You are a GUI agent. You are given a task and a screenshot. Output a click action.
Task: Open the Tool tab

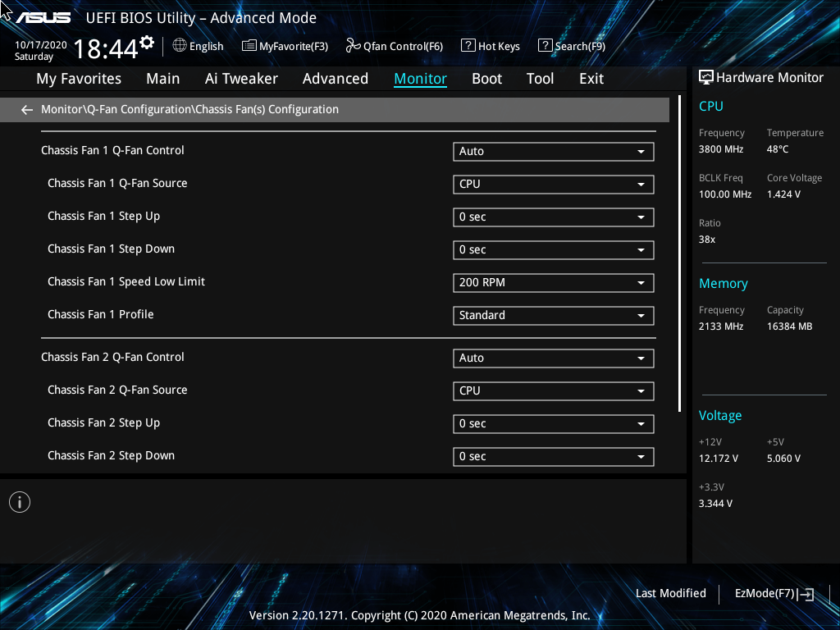coord(540,79)
